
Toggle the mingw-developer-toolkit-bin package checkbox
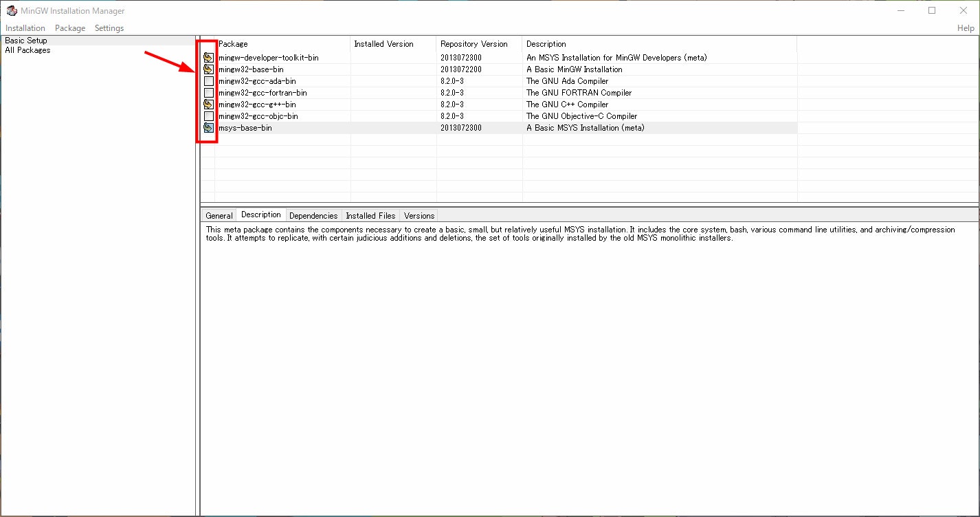point(209,58)
